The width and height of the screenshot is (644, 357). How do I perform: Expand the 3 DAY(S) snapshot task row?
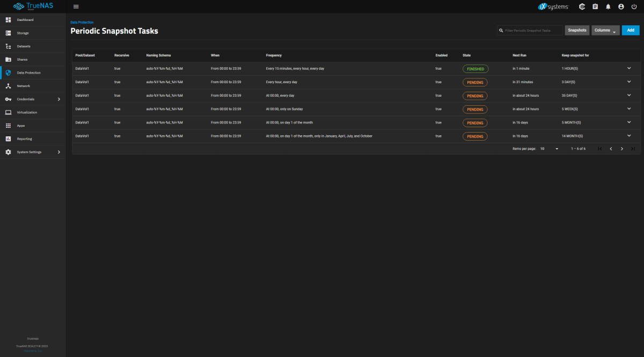629,82
